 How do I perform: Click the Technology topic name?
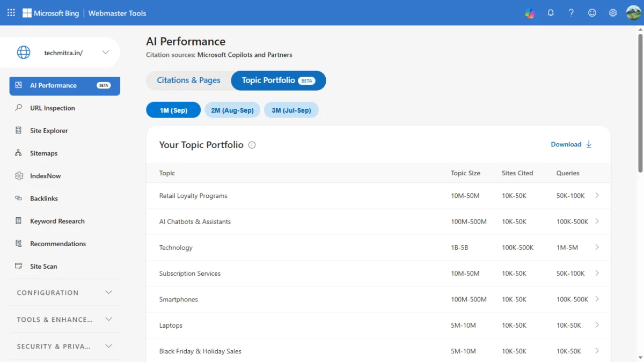pyautogui.click(x=175, y=248)
